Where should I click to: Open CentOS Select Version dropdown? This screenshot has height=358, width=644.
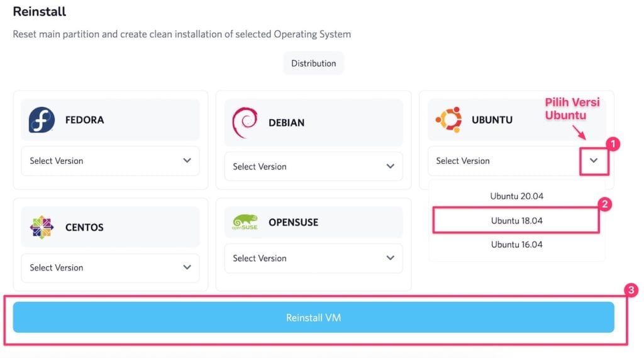tap(110, 268)
